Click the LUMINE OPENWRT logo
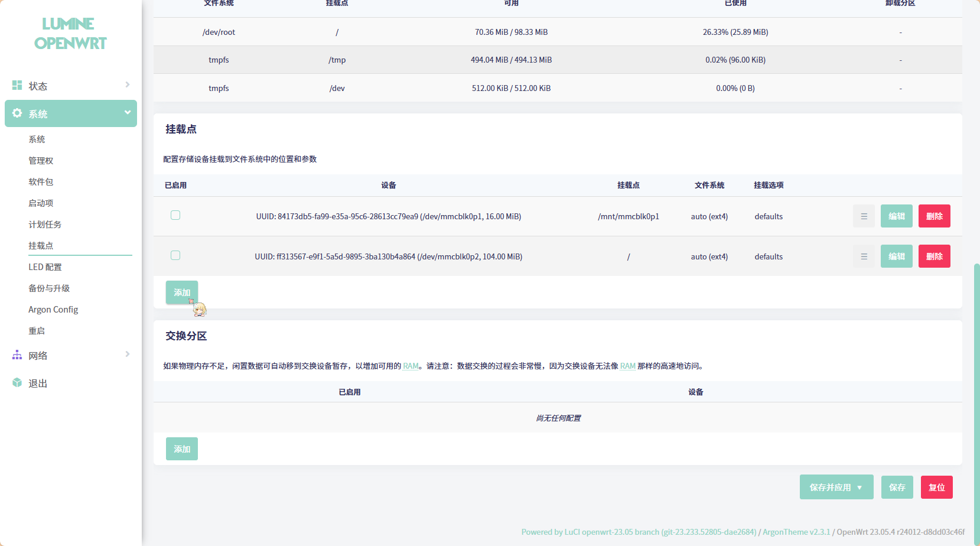The height and width of the screenshot is (546, 980). (x=70, y=34)
